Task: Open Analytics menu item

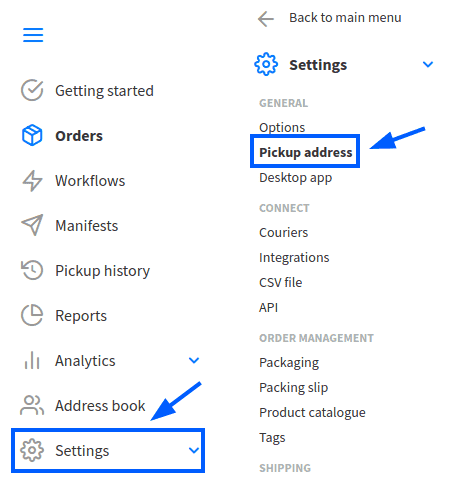Action: (x=85, y=361)
